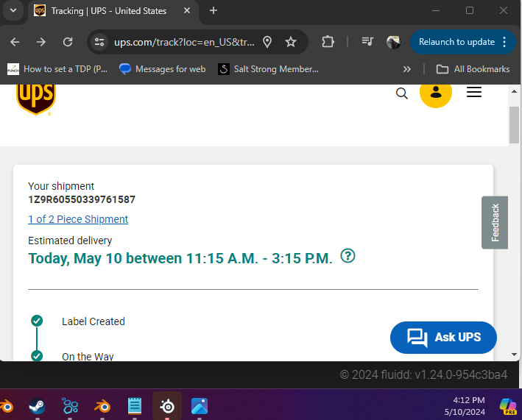
Task: Start chat with Ask UPS
Action: point(443,338)
